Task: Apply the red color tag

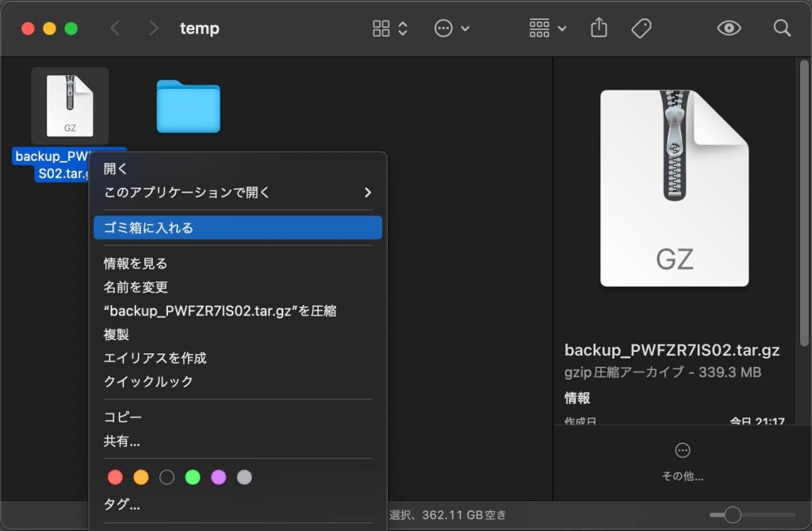Action: coord(115,477)
